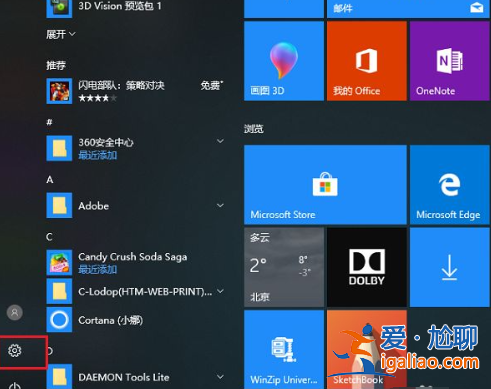Open the C-Lodop folder icon
Image resolution: width=491 pixels, height=389 pixels.
coord(59,291)
